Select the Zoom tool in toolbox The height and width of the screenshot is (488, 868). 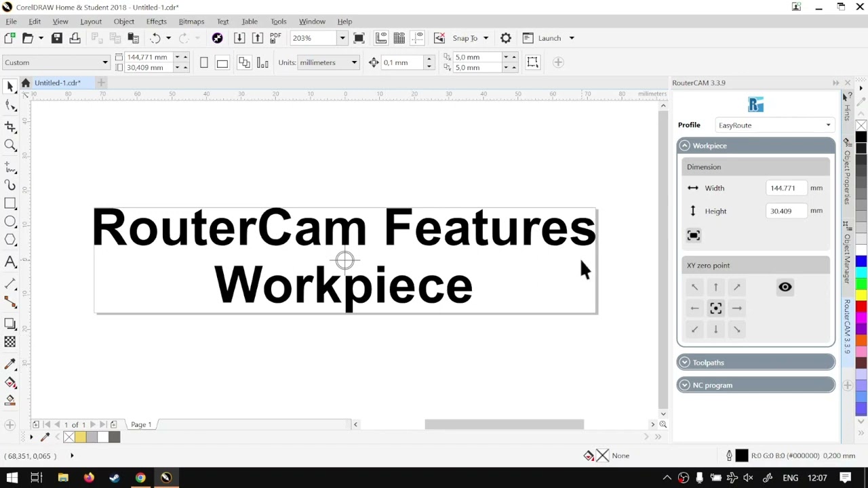10,145
